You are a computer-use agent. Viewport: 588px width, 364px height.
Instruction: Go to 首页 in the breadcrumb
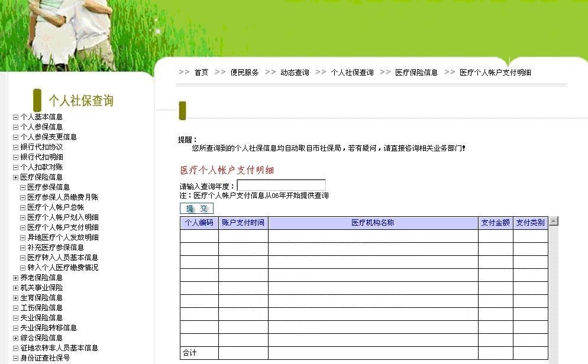(201, 73)
